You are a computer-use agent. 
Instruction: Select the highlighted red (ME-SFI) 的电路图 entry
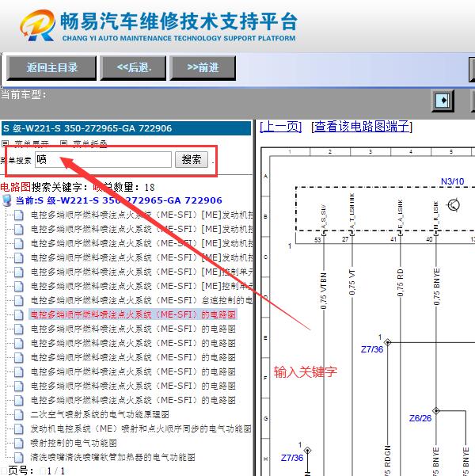[x=133, y=314]
